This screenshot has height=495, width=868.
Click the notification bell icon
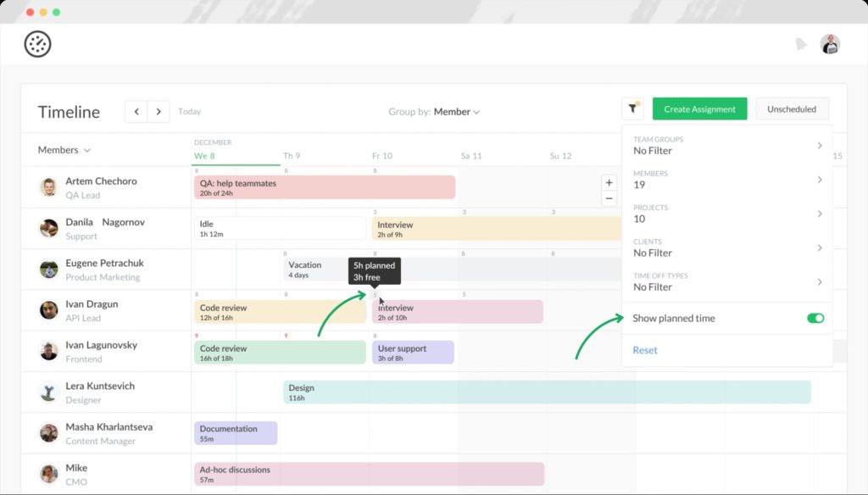[x=800, y=43]
